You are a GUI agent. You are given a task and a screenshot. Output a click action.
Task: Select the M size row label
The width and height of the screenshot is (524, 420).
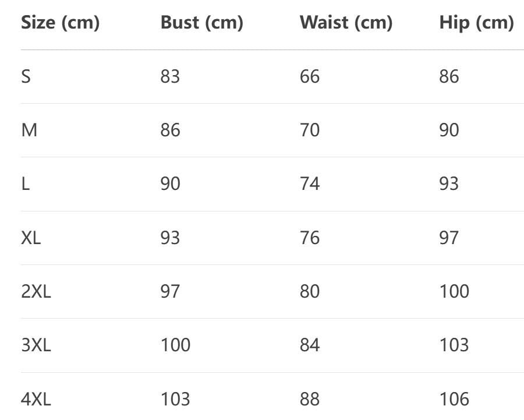(29, 130)
